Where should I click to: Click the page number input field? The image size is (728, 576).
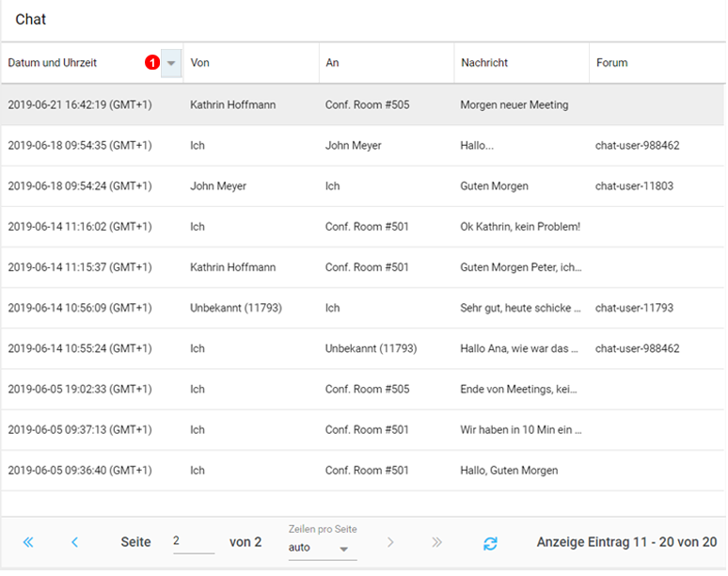click(193, 542)
